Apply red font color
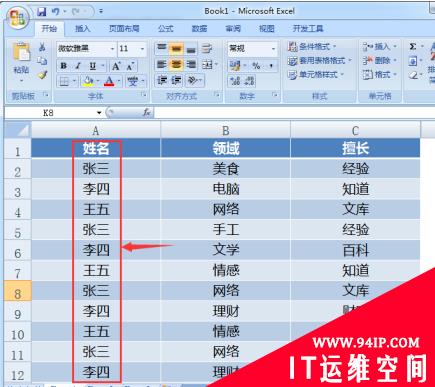Screen dimensions: 435x387 [109, 81]
